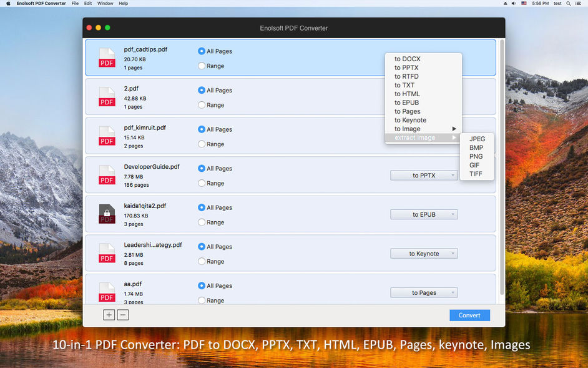This screenshot has height=368, width=588.
Task: Open the to PPTX dropdown for DeveloperGuide.pdf
Action: pos(424,175)
